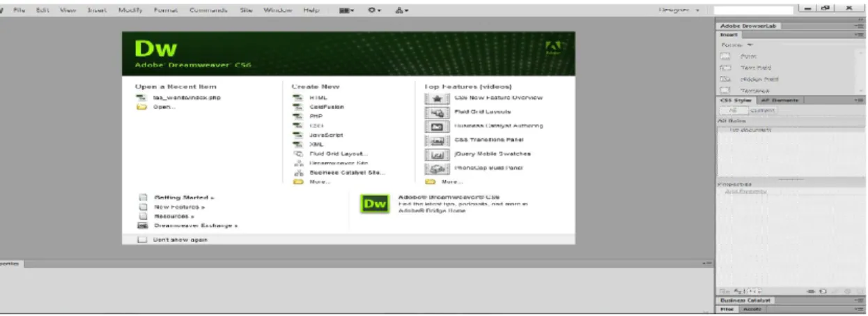Switch to the Adobe BrowserLab panel tab

pyautogui.click(x=749, y=26)
